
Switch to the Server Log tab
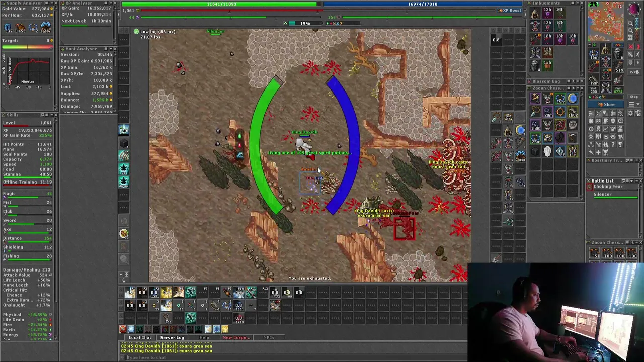tap(172, 338)
